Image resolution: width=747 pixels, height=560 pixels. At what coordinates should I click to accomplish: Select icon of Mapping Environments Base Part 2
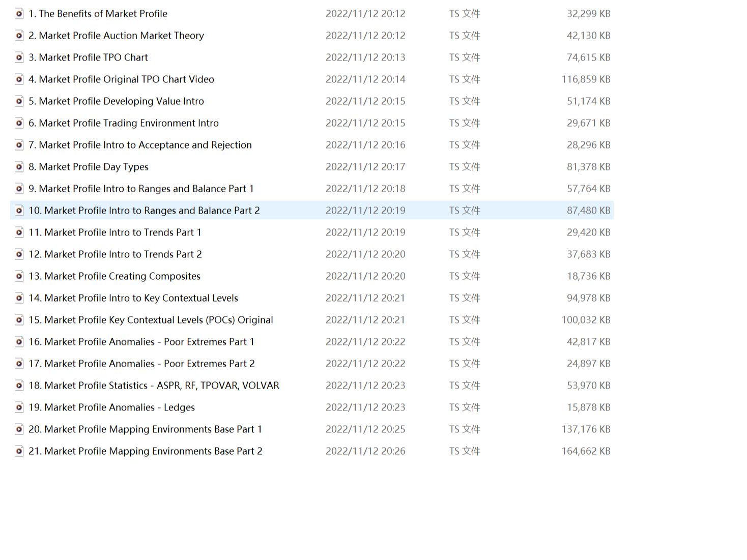19,451
